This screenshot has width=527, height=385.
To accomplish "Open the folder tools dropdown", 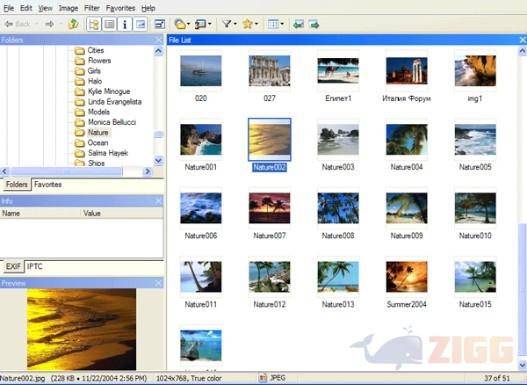I will 182,24.
